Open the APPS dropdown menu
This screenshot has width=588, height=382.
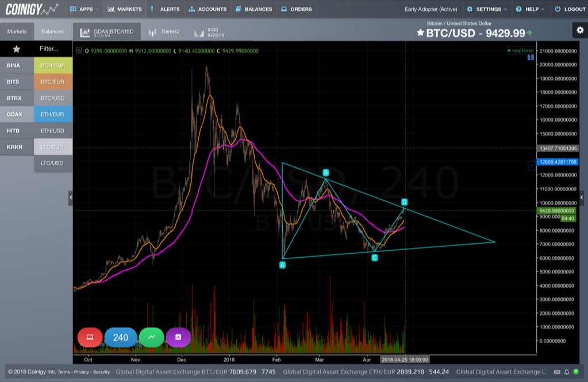[x=84, y=9]
